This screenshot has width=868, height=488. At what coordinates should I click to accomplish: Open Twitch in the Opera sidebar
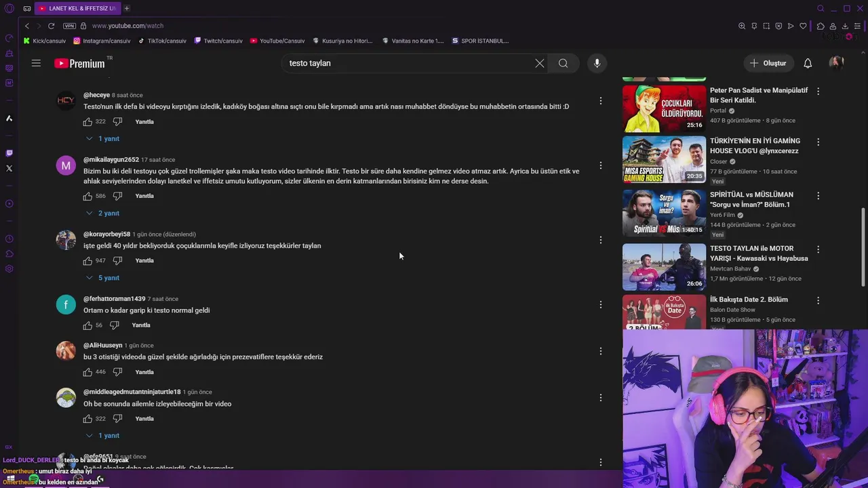pos(9,153)
